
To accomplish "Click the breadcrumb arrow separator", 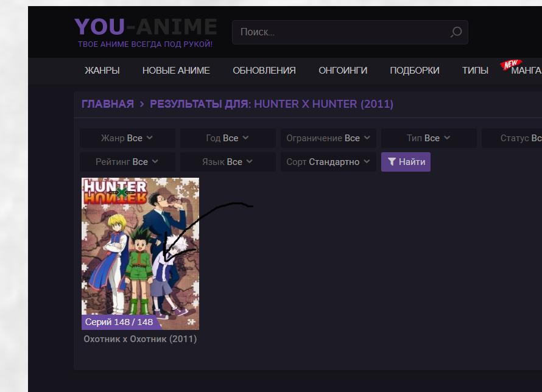I will 142,104.
